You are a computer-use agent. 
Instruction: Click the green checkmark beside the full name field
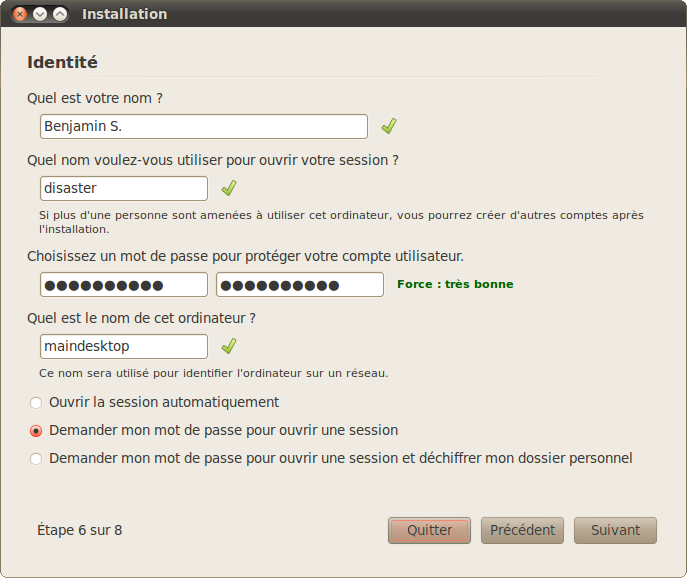[389, 126]
